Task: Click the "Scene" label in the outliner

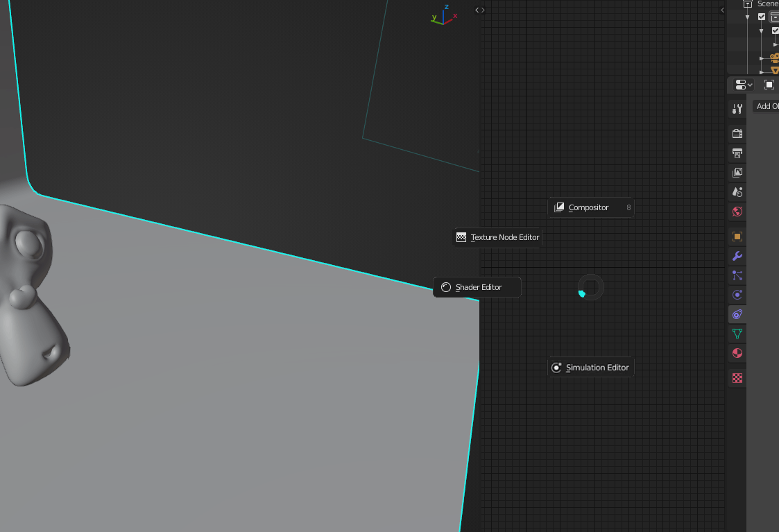Action: coord(768,3)
